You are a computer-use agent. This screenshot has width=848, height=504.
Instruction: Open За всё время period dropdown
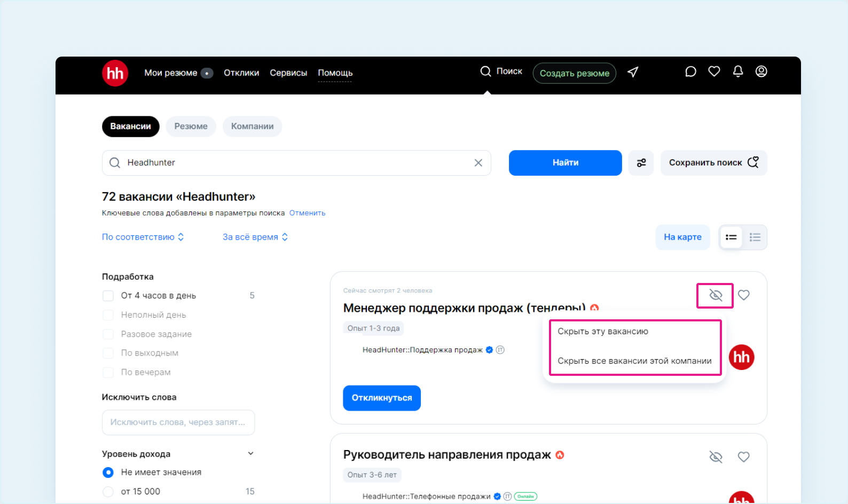click(x=255, y=237)
